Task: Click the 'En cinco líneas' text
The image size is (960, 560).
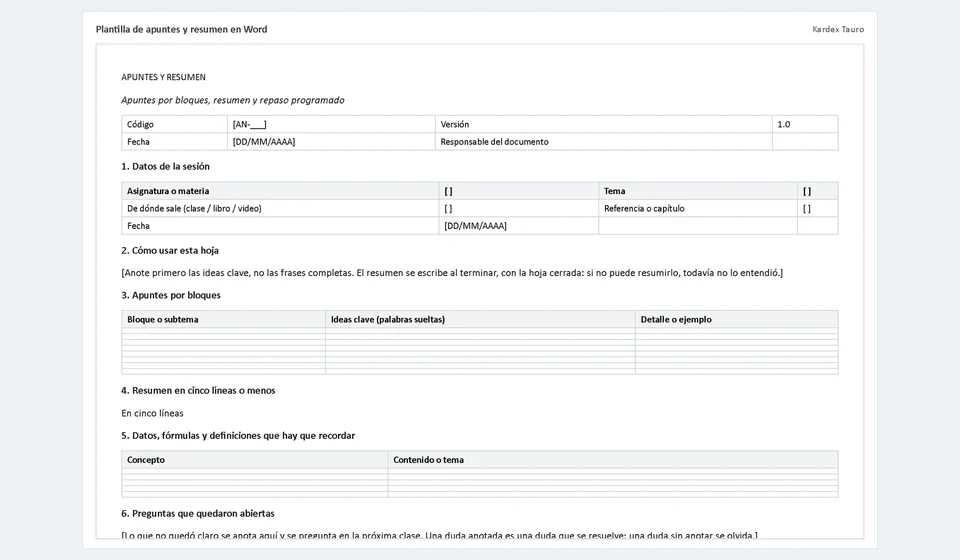Action: tap(152, 413)
